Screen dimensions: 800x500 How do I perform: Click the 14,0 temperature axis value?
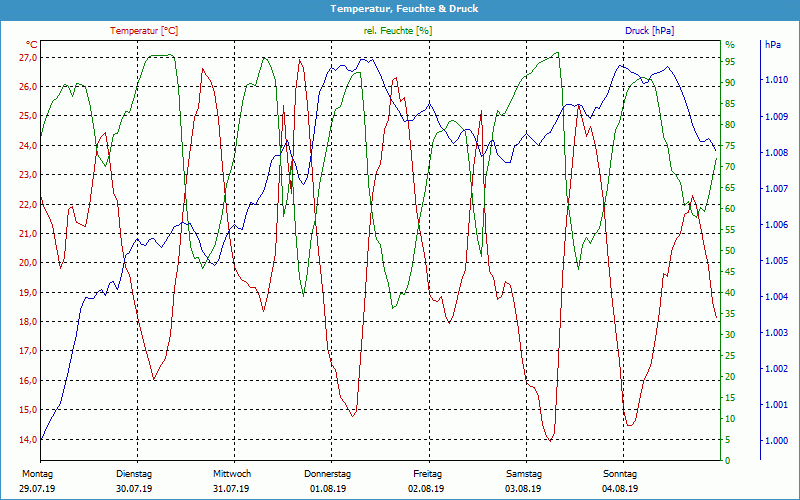29,439
